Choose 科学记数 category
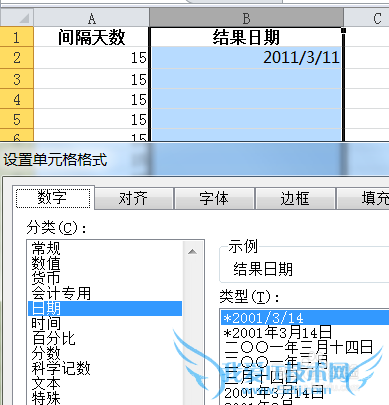The image size is (389, 405). 105,368
